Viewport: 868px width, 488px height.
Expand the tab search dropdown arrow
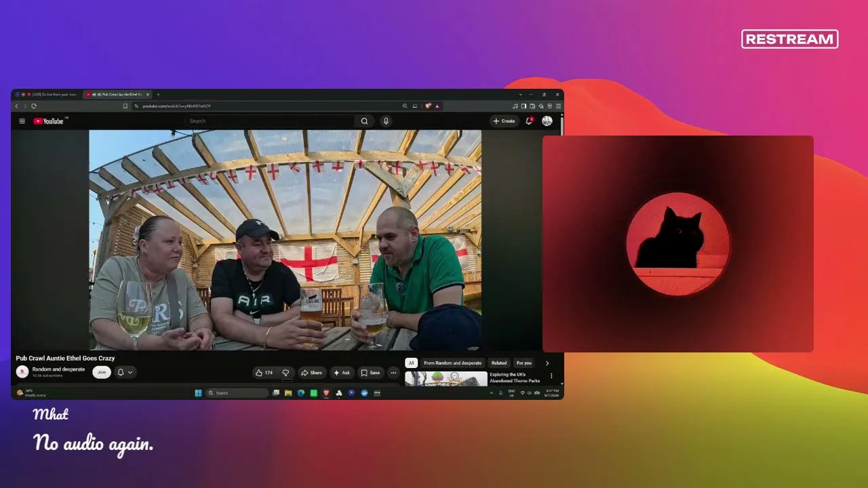[520, 94]
